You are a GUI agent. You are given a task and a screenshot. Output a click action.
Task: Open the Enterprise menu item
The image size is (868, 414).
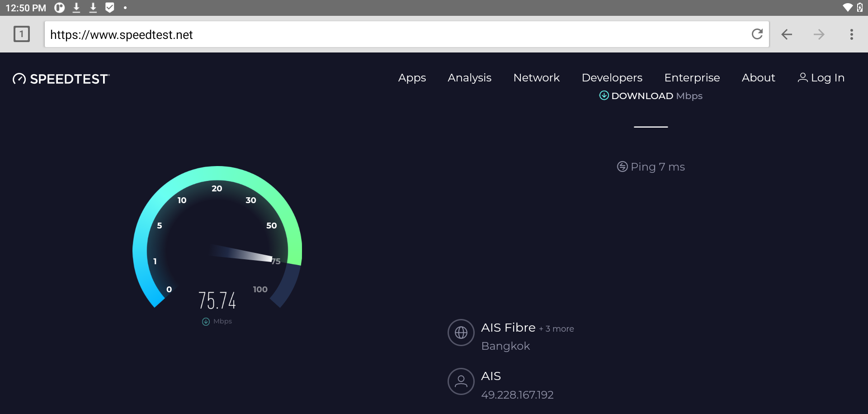pyautogui.click(x=692, y=78)
